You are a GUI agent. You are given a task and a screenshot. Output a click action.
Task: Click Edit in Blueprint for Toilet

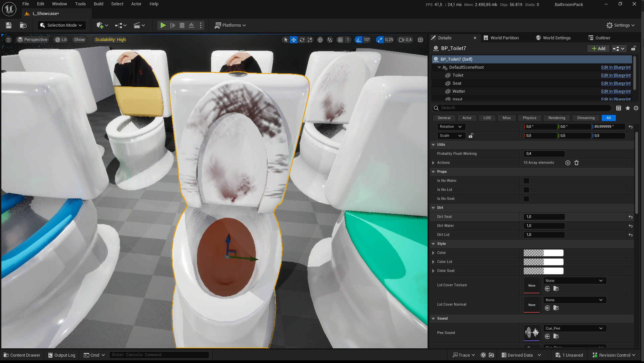(x=616, y=75)
